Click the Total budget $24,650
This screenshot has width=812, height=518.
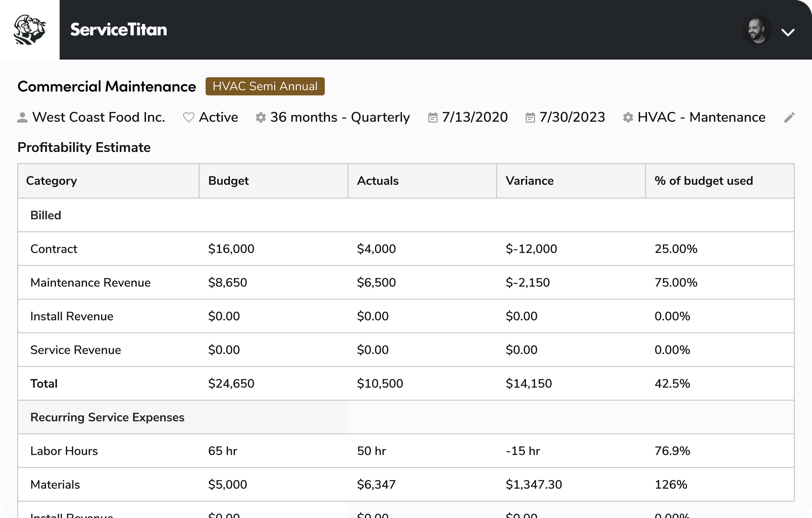(231, 384)
